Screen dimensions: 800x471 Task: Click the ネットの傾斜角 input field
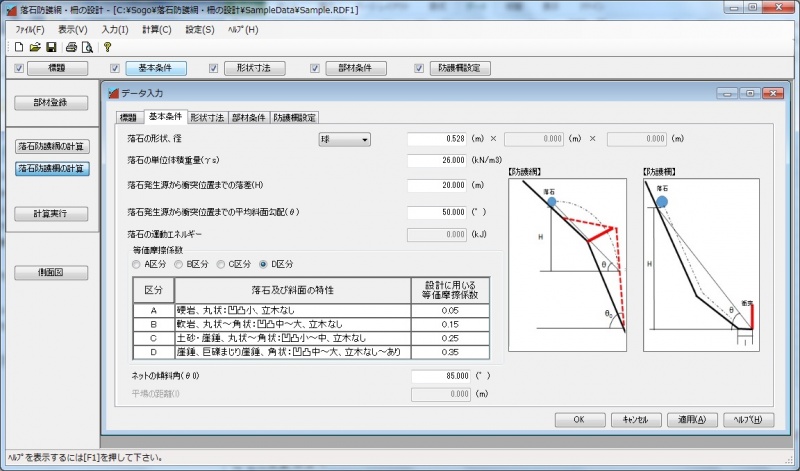click(x=438, y=375)
